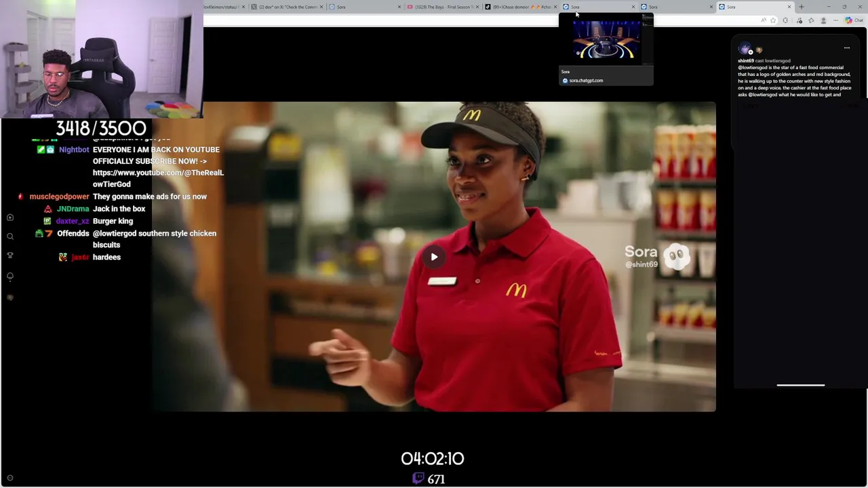The width and height of the screenshot is (868, 488).
Task: Click daxter_xz 'Burger king' message
Action: 113,221
